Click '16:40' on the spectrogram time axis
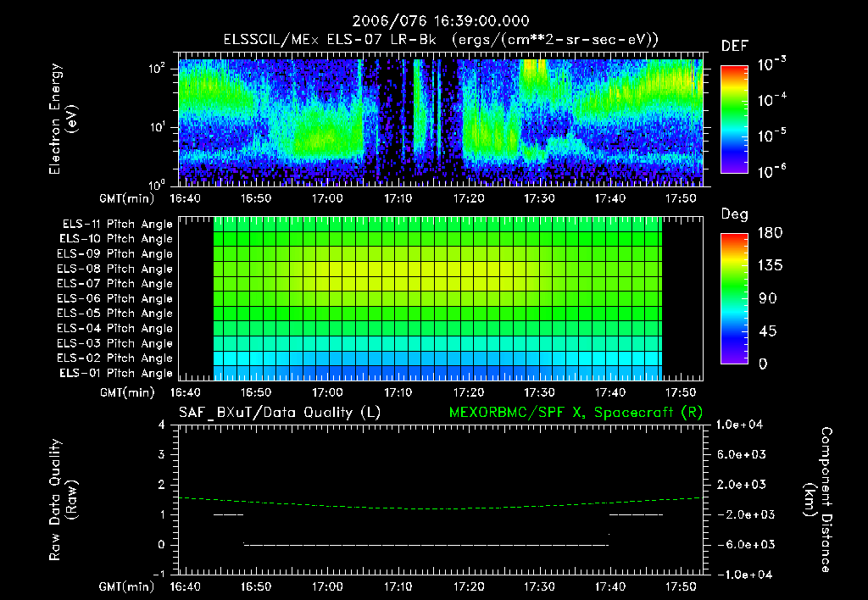This screenshot has height=600, width=868. pyautogui.click(x=186, y=198)
